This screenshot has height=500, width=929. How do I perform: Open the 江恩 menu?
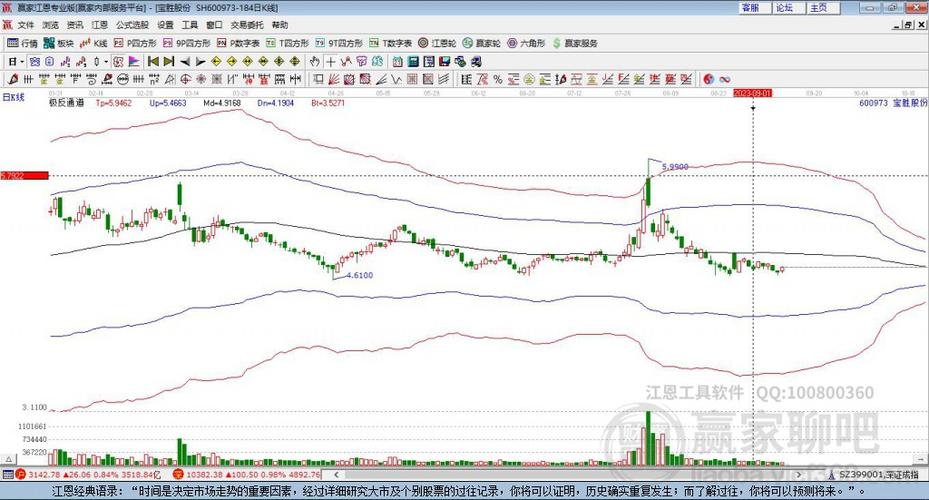click(x=100, y=25)
